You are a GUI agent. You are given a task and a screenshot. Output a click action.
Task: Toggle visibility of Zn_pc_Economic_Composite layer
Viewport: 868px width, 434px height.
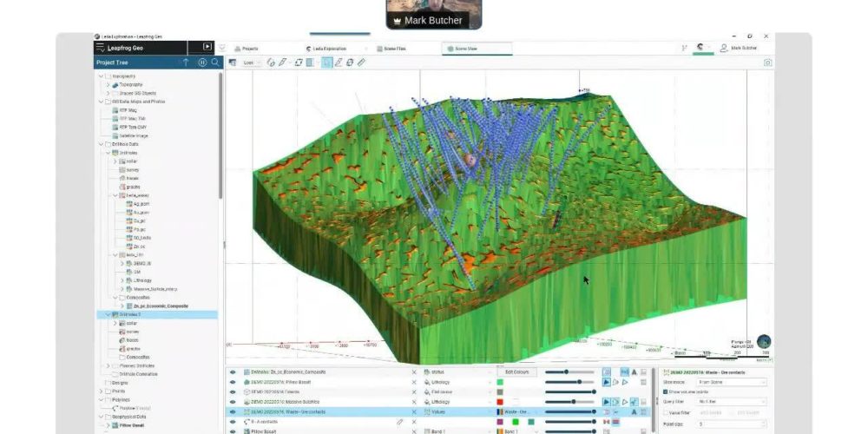pyautogui.click(x=233, y=372)
